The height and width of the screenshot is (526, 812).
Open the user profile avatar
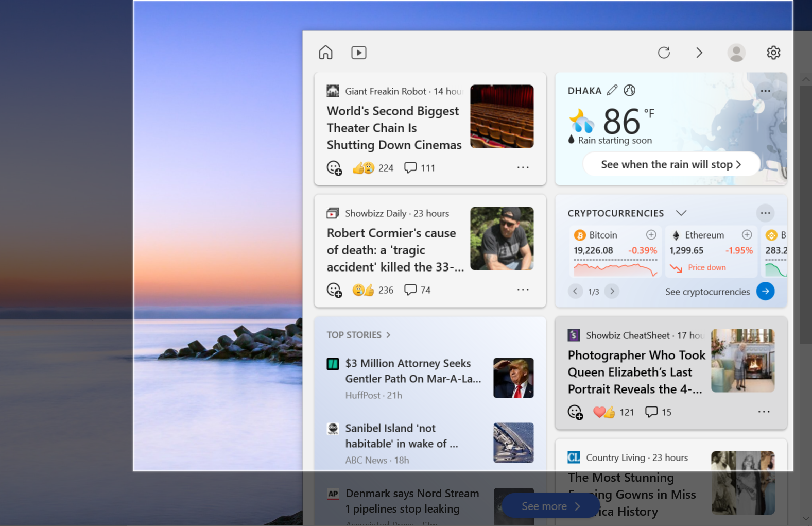click(736, 53)
